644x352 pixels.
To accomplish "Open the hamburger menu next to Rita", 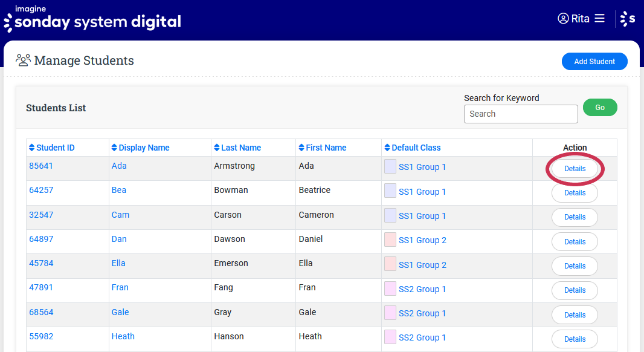I will pyautogui.click(x=599, y=19).
